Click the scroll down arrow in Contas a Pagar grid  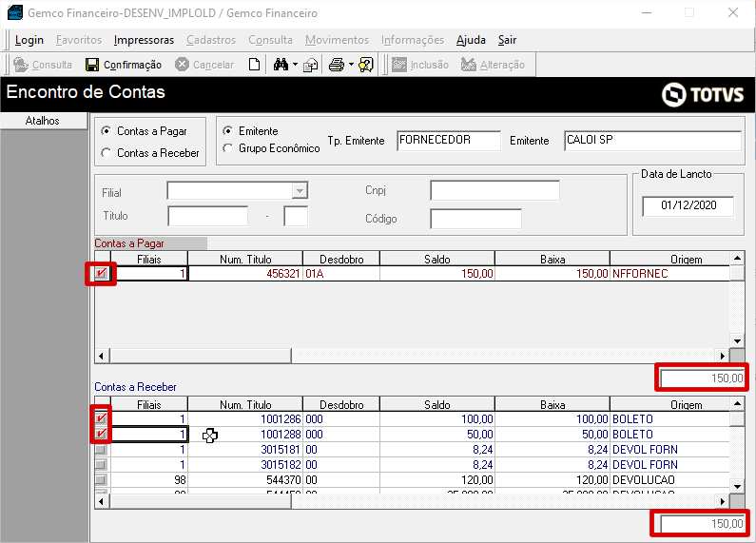coord(737,341)
